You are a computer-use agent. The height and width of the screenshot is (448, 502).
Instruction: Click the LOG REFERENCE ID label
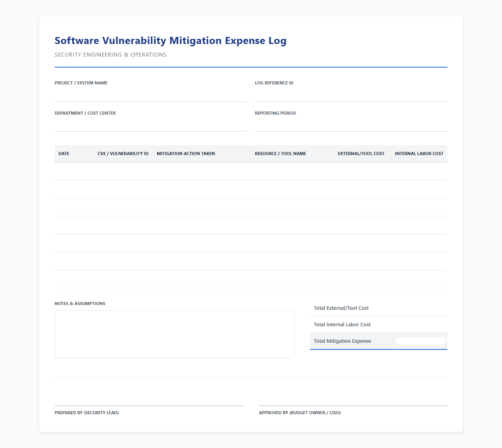274,83
